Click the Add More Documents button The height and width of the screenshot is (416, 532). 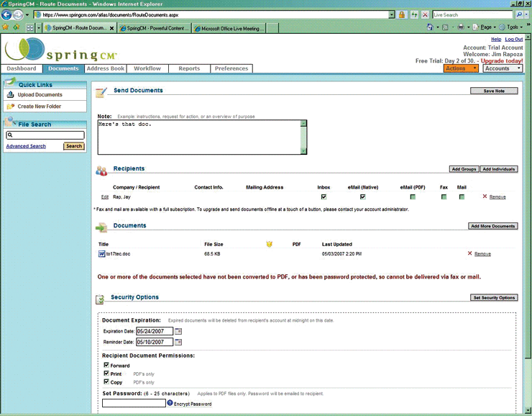492,226
